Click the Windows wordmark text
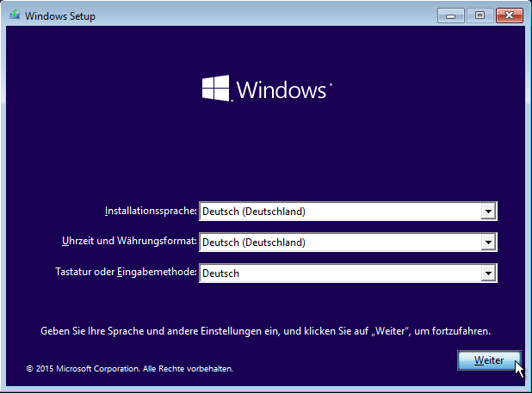 [x=281, y=90]
